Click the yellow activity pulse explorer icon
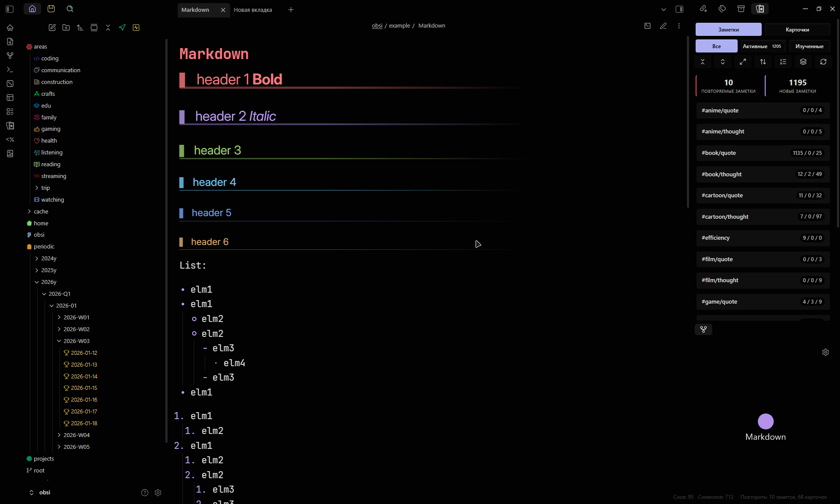The width and height of the screenshot is (840, 504). point(136,28)
